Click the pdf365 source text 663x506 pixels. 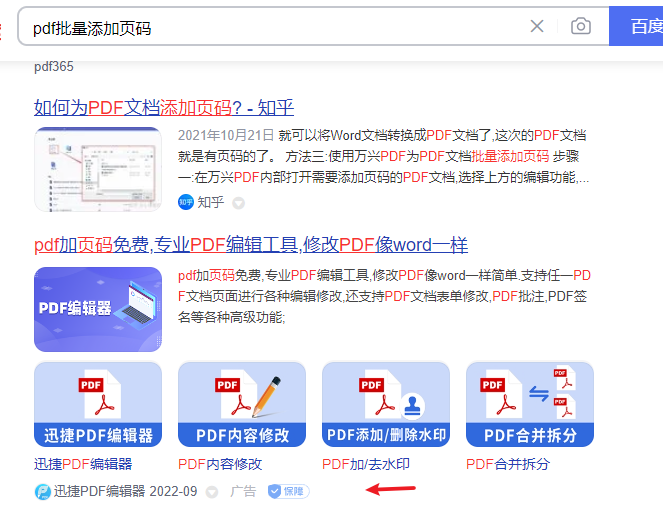[x=54, y=66]
